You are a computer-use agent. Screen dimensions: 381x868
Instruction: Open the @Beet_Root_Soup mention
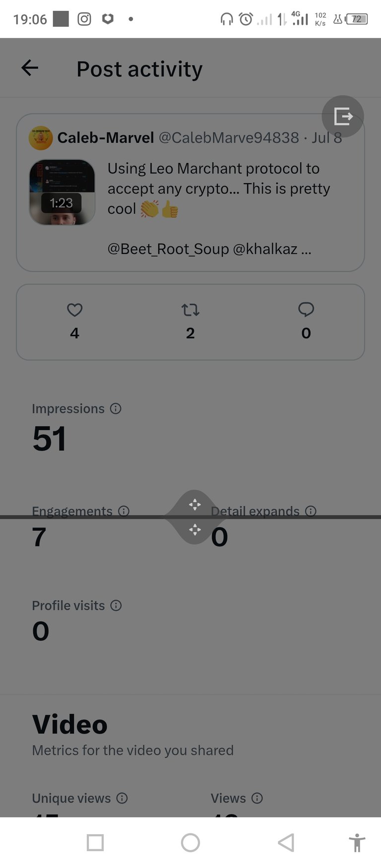168,249
